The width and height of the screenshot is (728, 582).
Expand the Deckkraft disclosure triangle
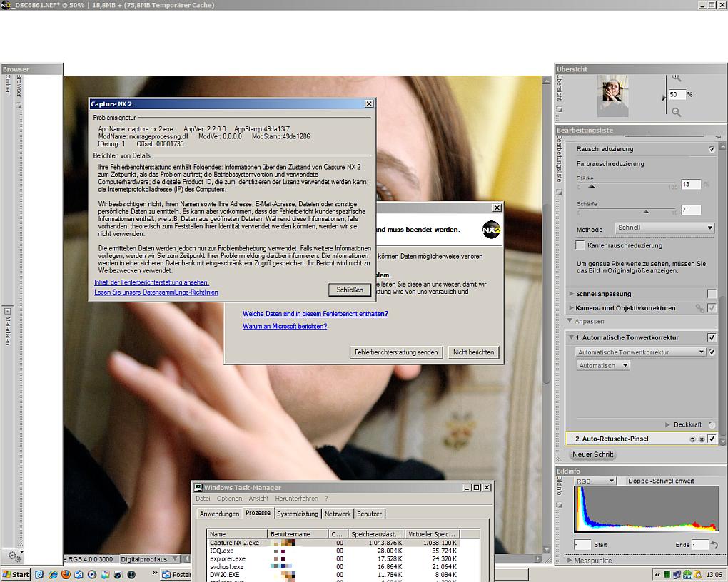pos(667,424)
